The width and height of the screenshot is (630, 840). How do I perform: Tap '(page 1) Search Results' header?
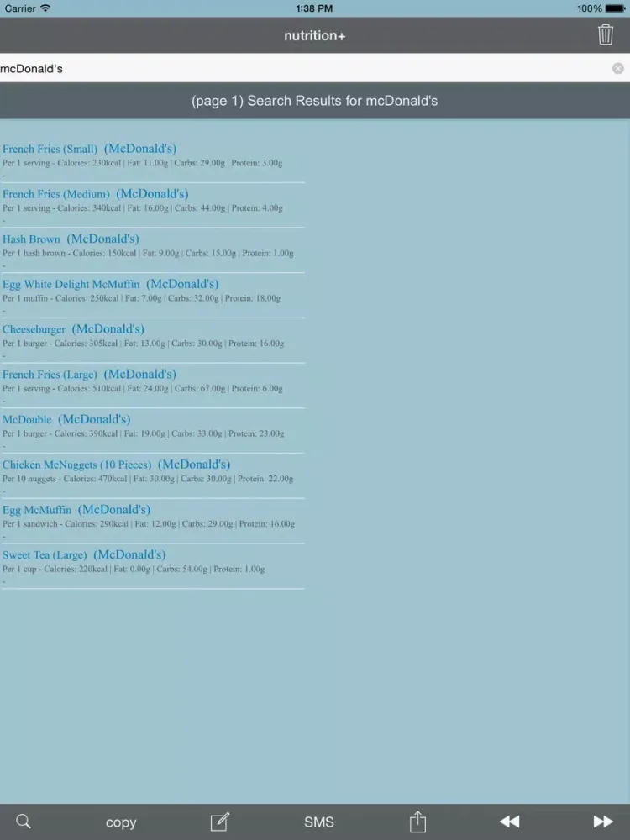point(315,101)
